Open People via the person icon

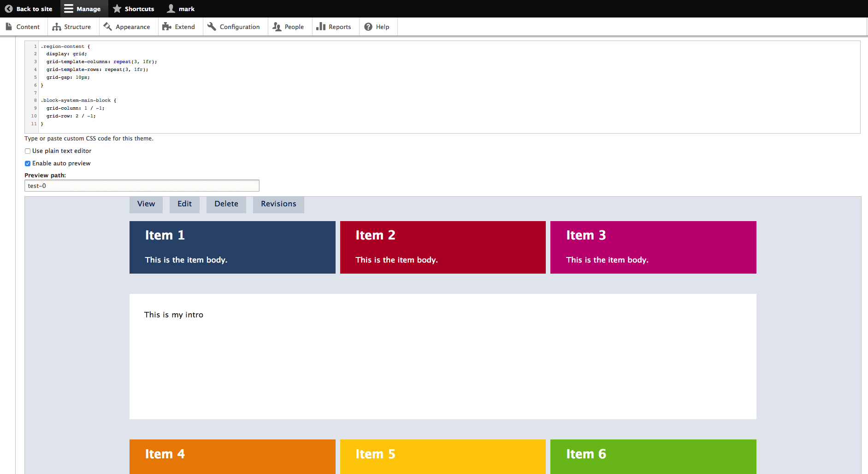tap(277, 27)
